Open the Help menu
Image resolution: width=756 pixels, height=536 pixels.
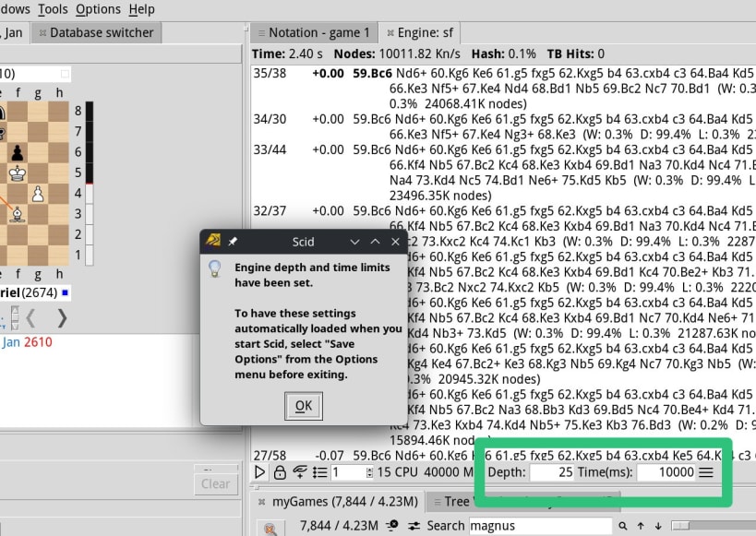142,9
